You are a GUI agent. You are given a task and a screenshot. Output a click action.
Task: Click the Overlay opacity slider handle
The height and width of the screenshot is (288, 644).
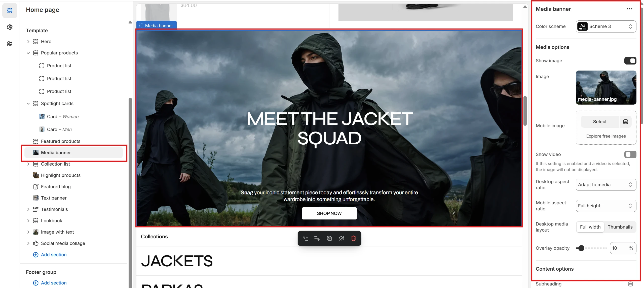(x=581, y=248)
